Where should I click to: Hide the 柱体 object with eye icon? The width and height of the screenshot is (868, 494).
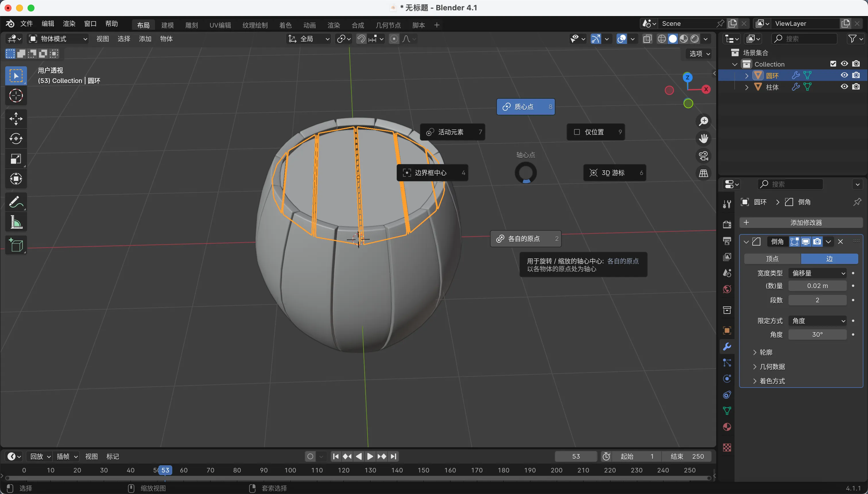(x=844, y=87)
